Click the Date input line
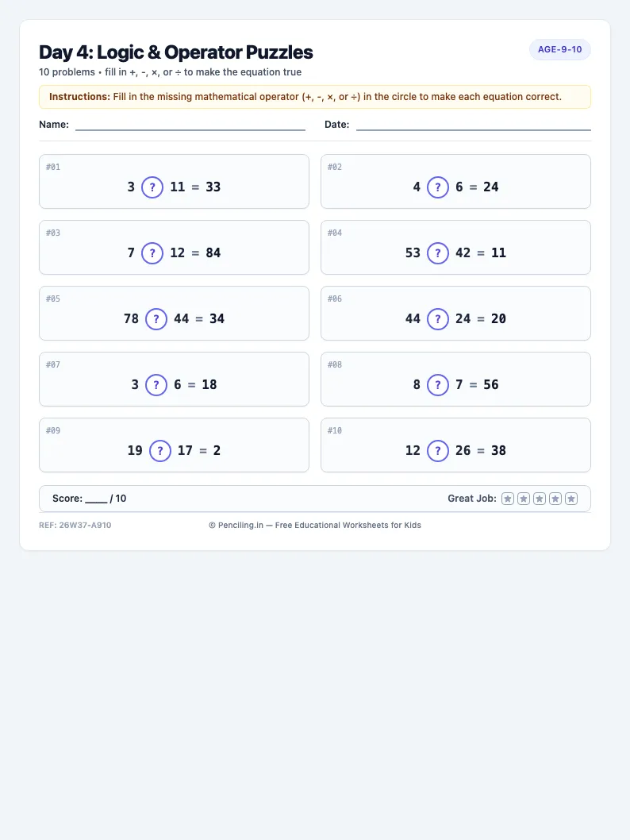 click(x=473, y=125)
